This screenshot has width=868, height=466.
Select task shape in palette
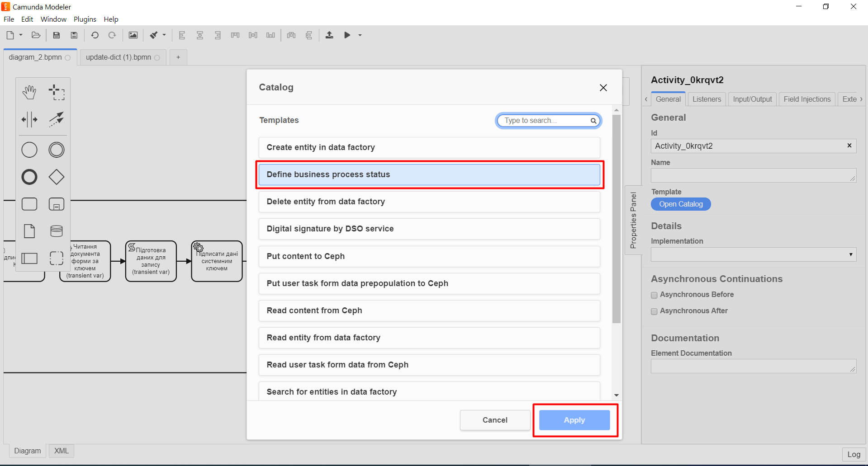click(29, 204)
